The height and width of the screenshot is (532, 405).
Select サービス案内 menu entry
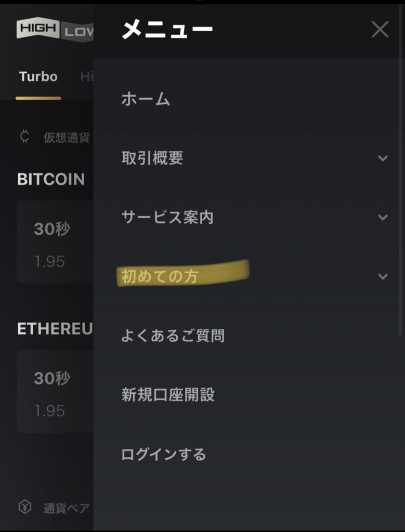point(167,217)
